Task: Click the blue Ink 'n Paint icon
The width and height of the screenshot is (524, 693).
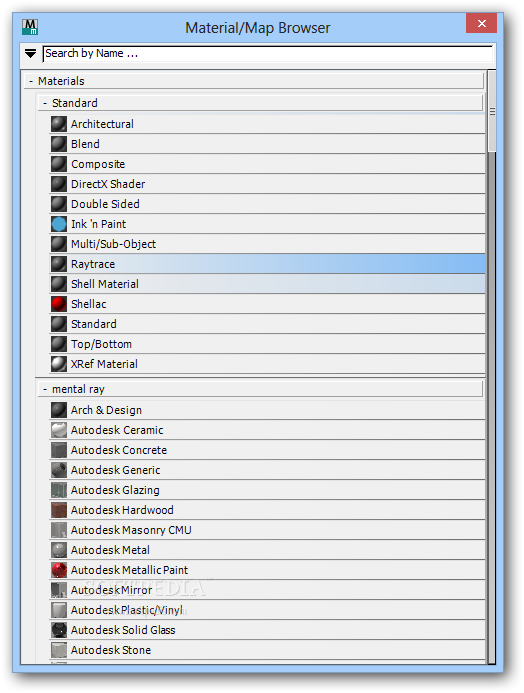Action: [x=59, y=224]
